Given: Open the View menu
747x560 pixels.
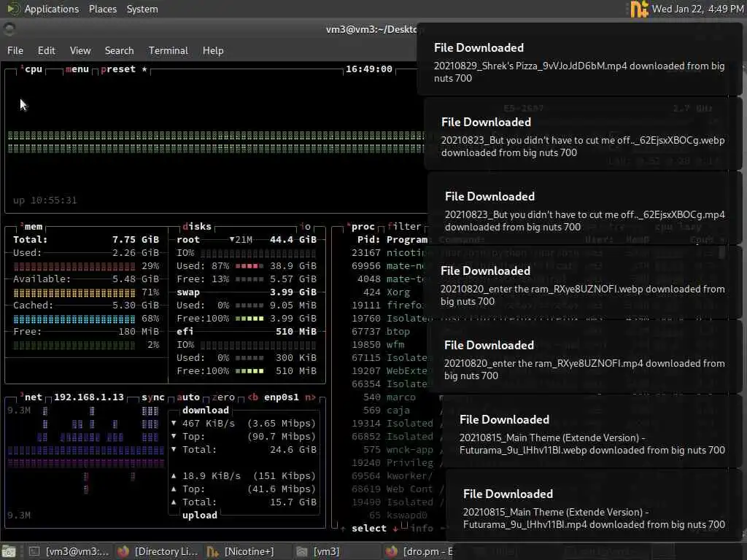Looking at the screenshot, I should click(x=80, y=50).
